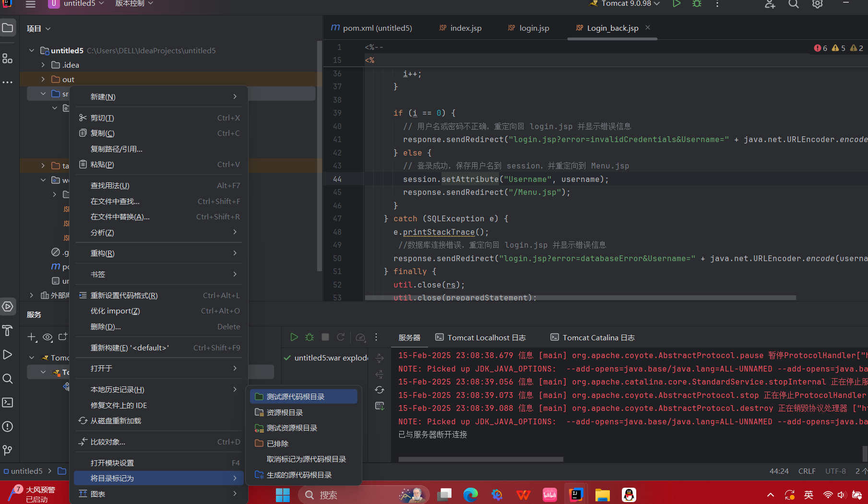Image resolution: width=868 pixels, height=504 pixels.
Task: Open the untitled5 project dropdown
Action: tap(76, 4)
